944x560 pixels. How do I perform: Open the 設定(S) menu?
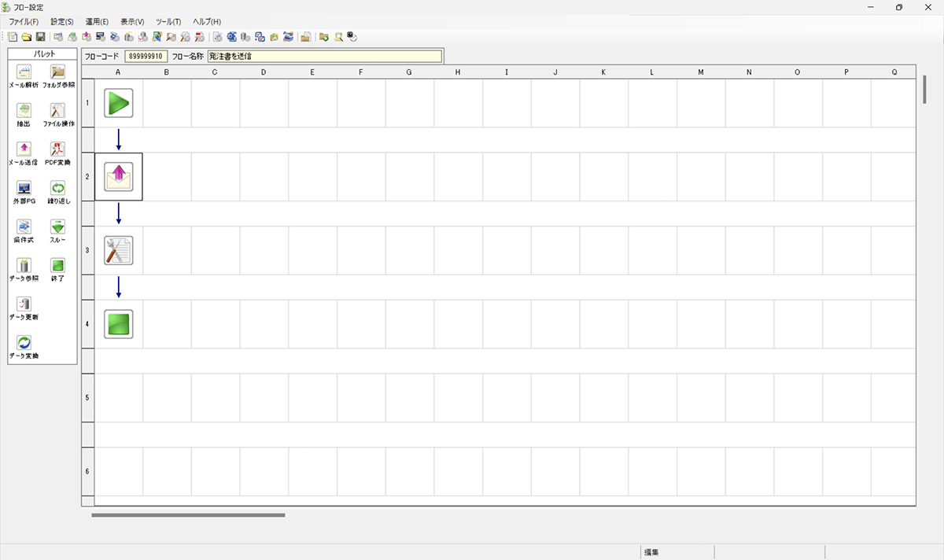point(62,21)
